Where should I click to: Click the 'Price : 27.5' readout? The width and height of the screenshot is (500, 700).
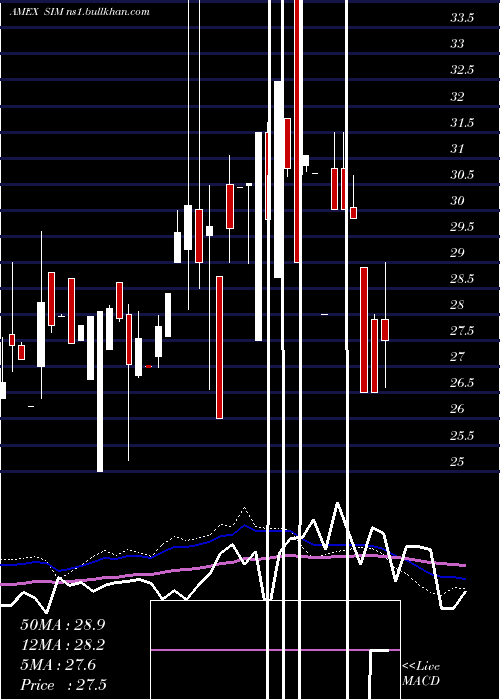click(63, 685)
